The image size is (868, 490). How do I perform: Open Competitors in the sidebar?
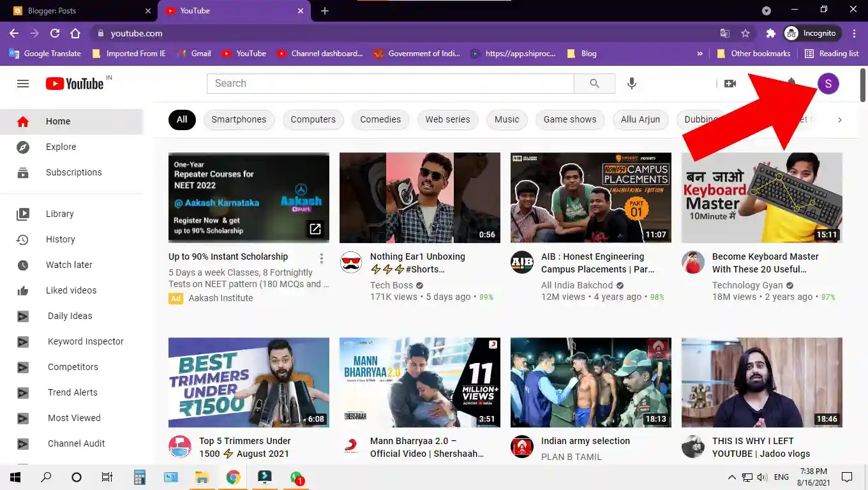[x=71, y=367]
